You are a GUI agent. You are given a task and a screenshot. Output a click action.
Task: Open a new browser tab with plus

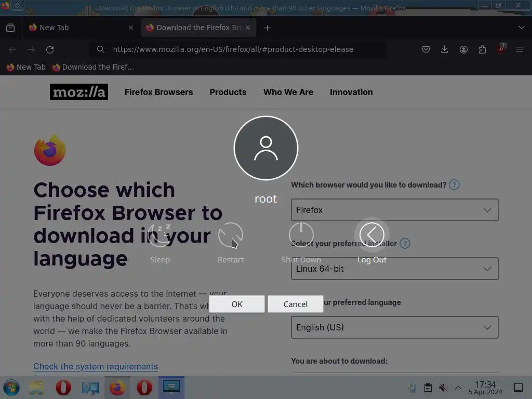pos(268,28)
